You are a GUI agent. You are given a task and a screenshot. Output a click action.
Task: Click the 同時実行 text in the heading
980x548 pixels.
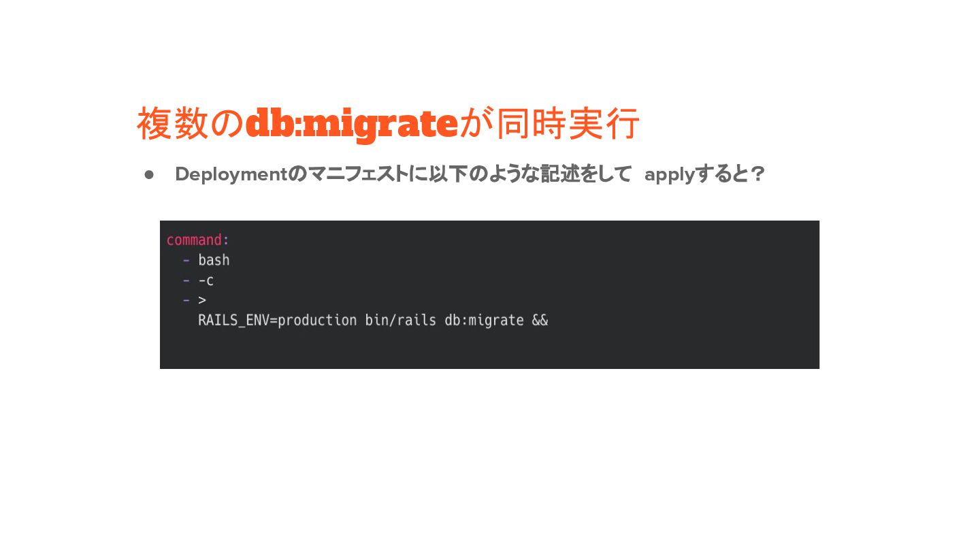(568, 124)
